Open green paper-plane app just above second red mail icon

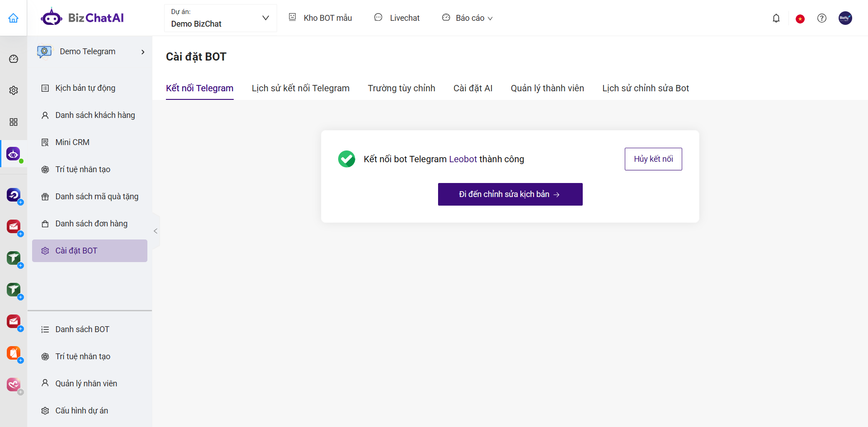point(14,290)
